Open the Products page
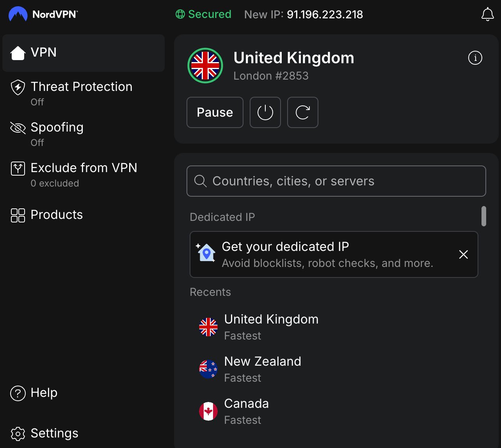This screenshot has height=448, width=501. tap(83, 215)
